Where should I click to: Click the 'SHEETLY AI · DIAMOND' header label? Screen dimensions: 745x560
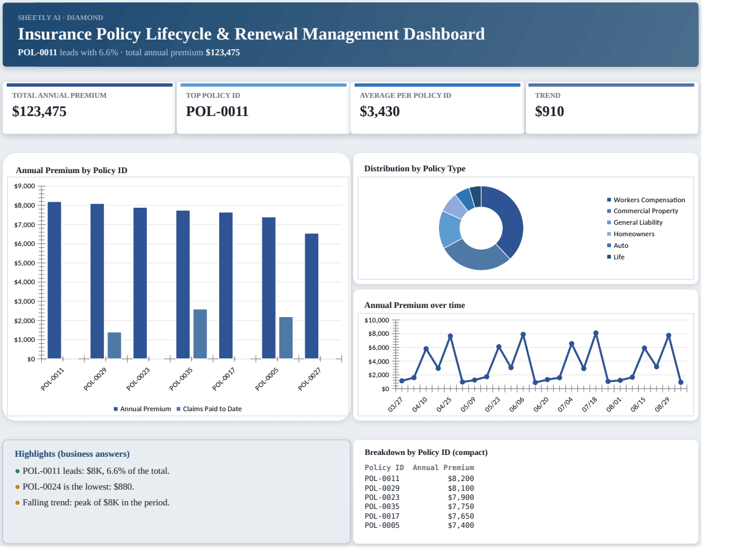(x=60, y=18)
